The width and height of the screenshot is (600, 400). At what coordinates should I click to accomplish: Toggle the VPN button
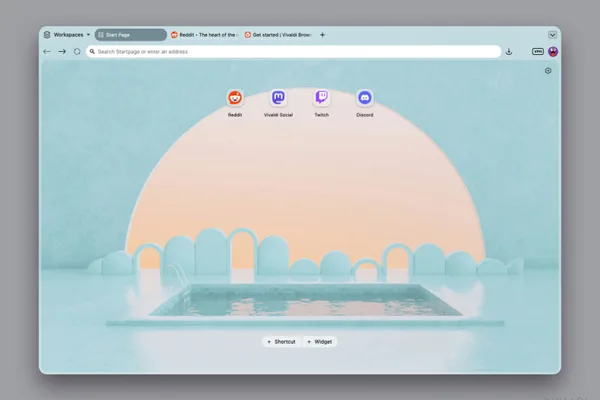[538, 52]
